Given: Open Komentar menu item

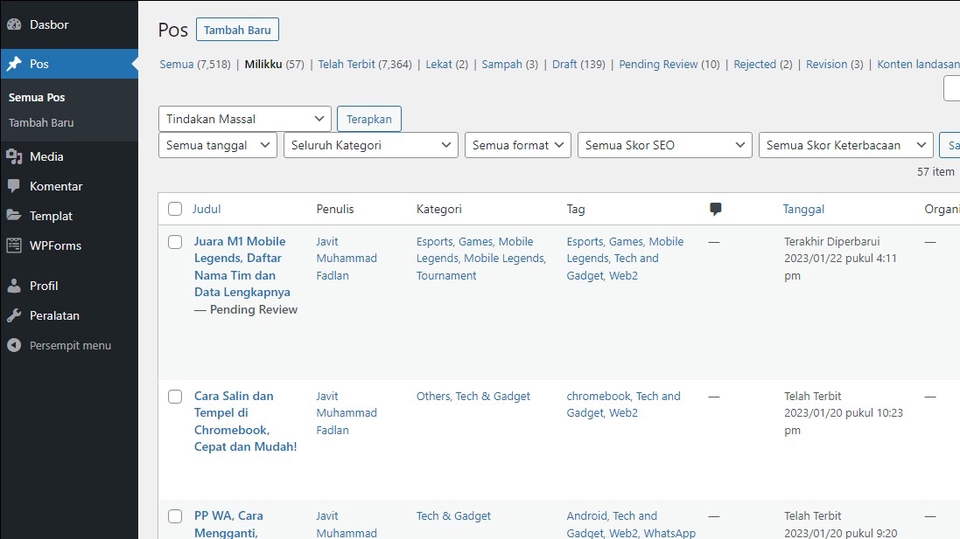Looking at the screenshot, I should (x=56, y=186).
